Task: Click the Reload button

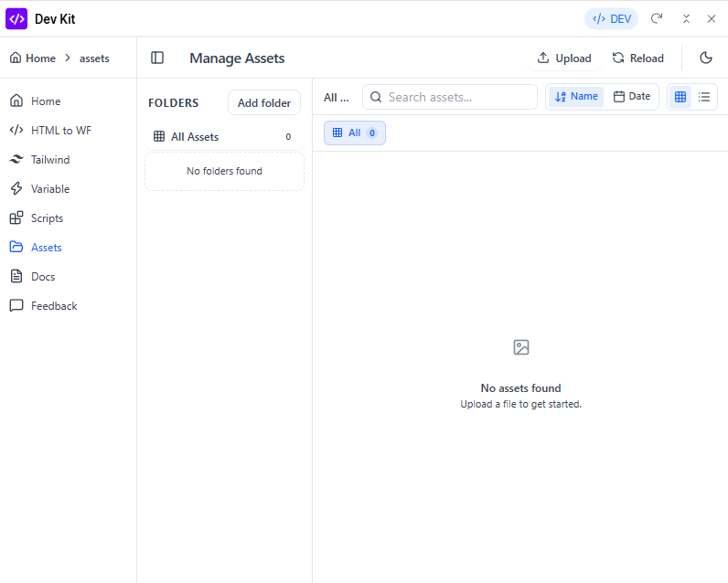Action: coord(638,58)
